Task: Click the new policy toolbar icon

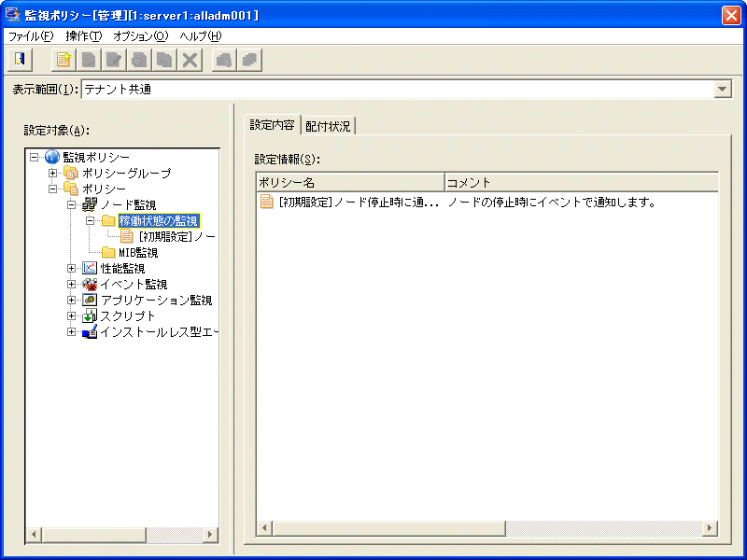Action: pyautogui.click(x=63, y=60)
